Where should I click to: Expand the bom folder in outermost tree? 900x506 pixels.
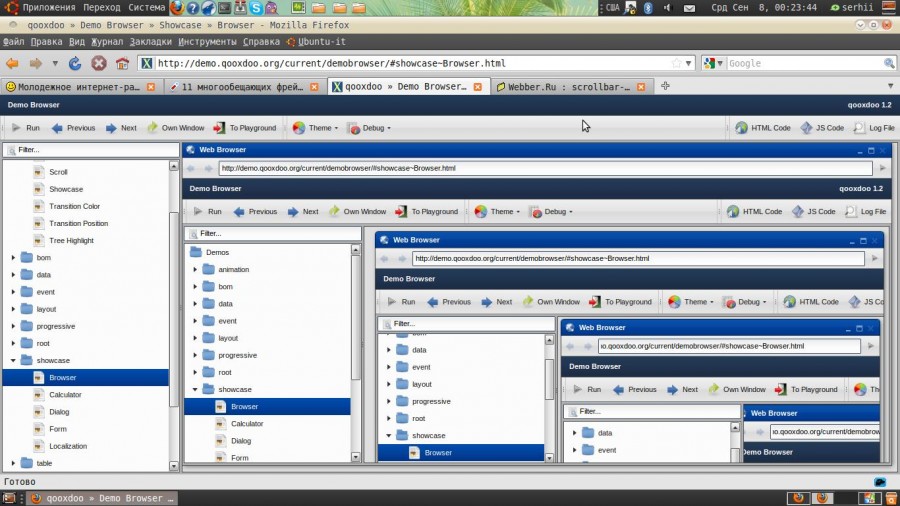pos(13,258)
